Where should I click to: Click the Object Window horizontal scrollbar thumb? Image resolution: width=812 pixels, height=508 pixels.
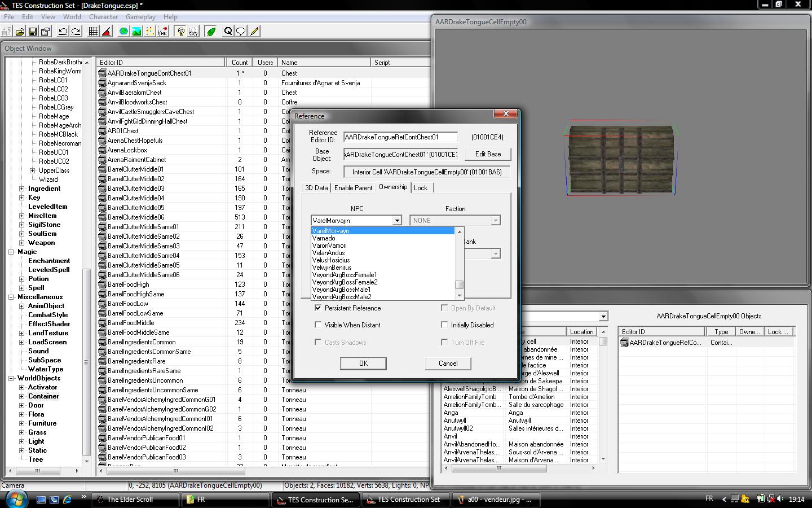pos(175,471)
